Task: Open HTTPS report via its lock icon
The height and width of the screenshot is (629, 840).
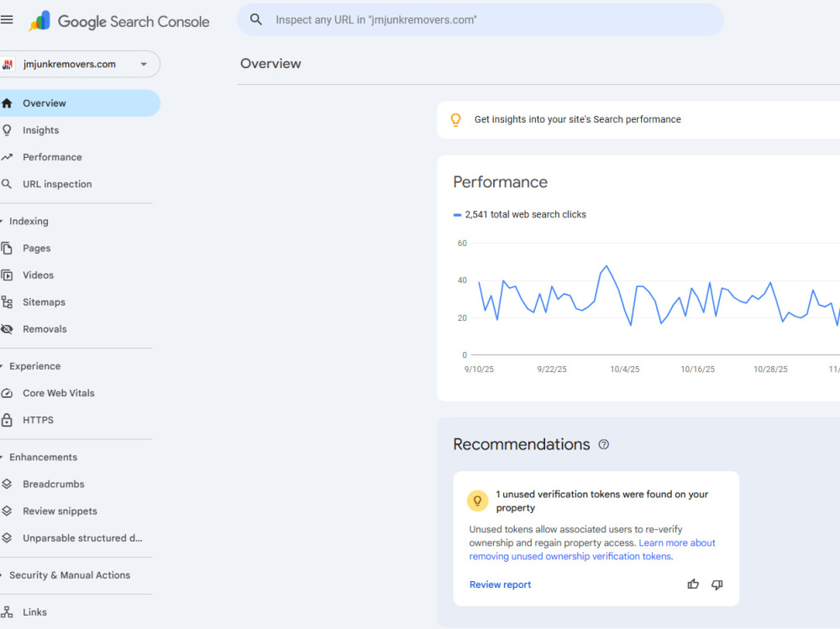Action: click(7, 420)
